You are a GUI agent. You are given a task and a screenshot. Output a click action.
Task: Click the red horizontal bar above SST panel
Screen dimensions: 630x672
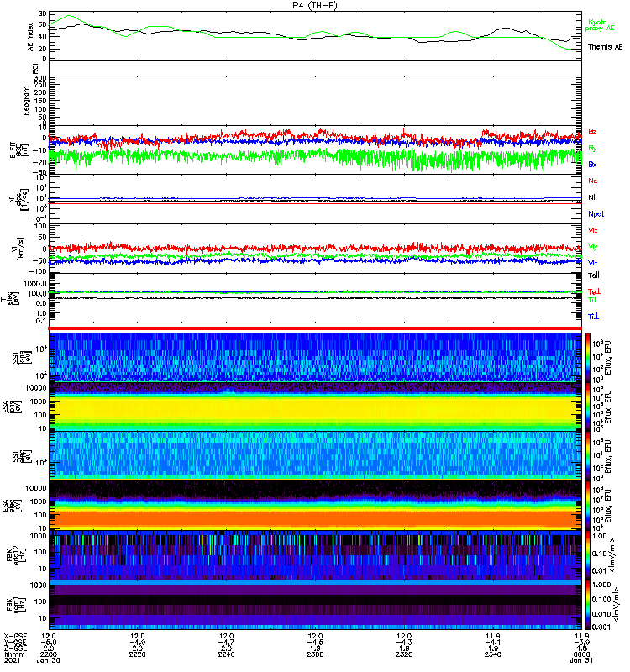[315, 328]
